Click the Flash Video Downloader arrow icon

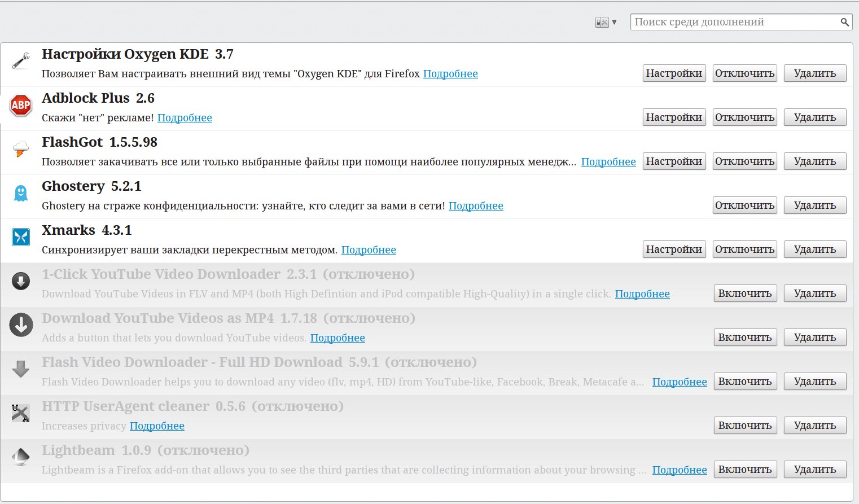[x=21, y=369]
